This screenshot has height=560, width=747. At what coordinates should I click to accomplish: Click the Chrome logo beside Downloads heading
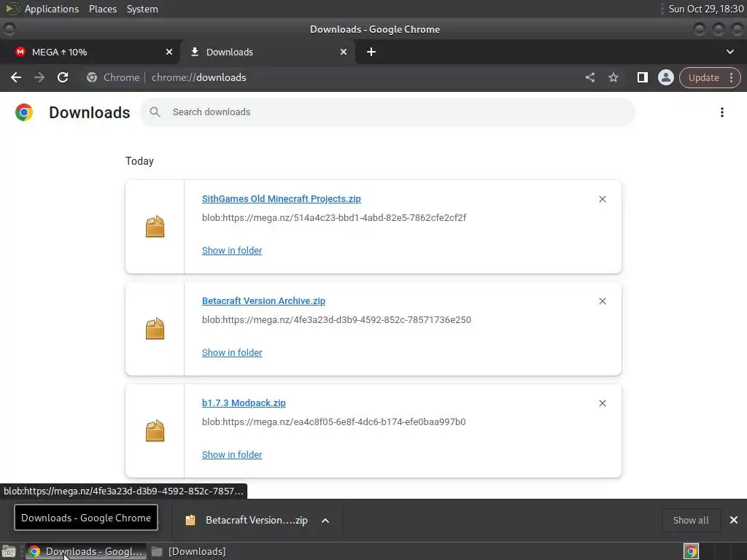coord(24,112)
